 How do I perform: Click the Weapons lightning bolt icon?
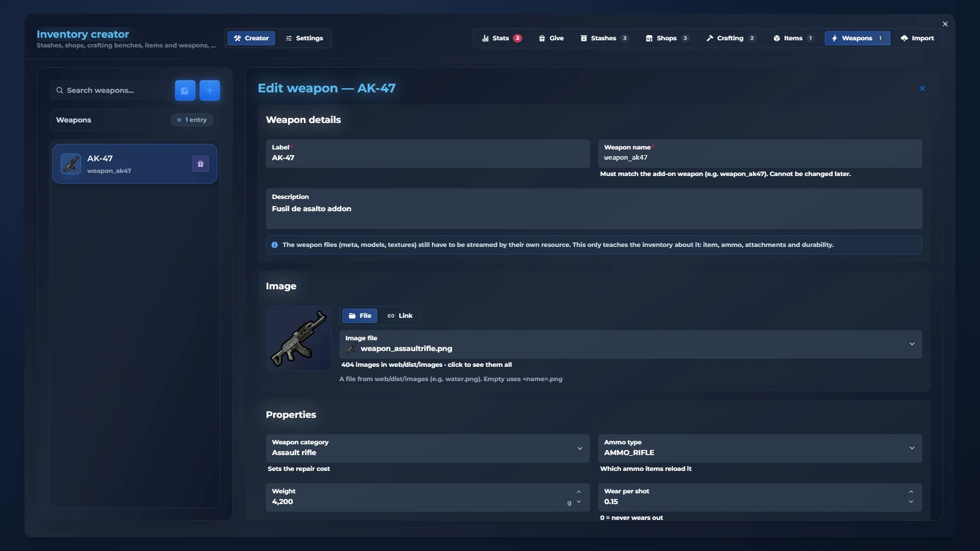click(835, 38)
